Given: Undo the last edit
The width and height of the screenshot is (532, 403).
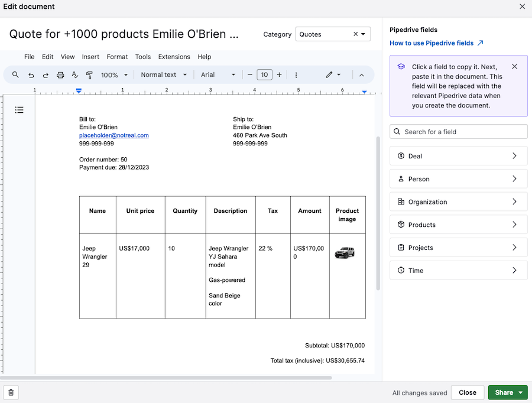Looking at the screenshot, I should (x=31, y=75).
